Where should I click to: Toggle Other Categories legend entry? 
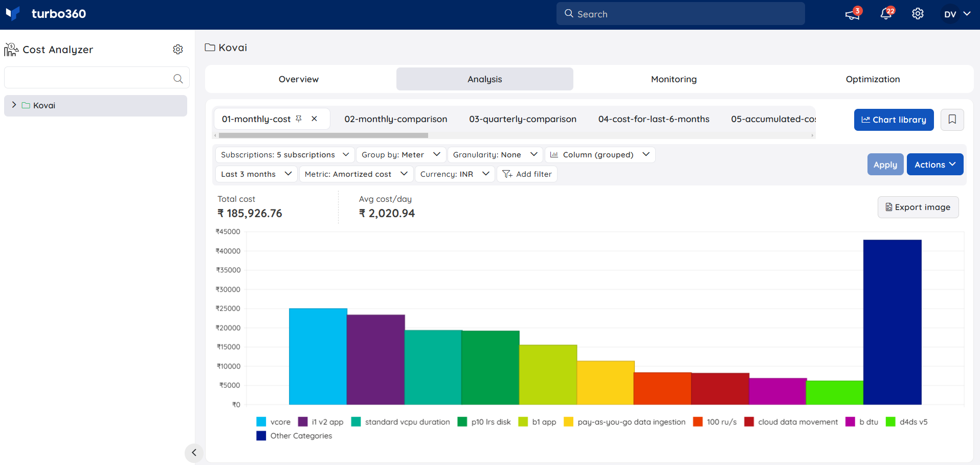pyautogui.click(x=294, y=435)
